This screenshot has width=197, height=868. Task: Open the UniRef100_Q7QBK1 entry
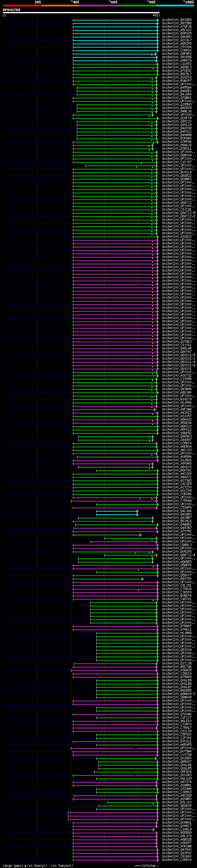176,98
